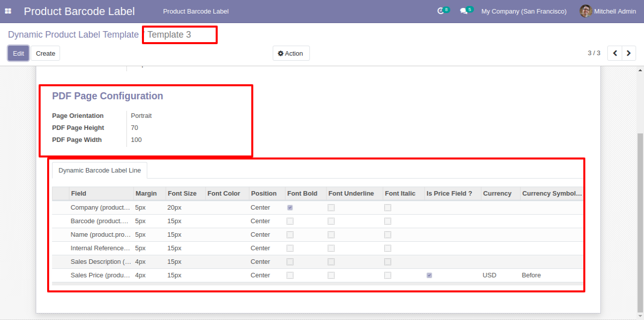Toggle Font Italic for Sales Description row
Image resolution: width=644 pixels, height=320 pixels.
tap(388, 262)
